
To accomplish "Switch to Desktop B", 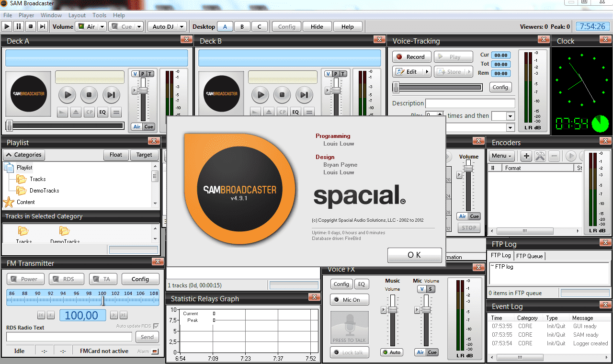I will [x=242, y=27].
